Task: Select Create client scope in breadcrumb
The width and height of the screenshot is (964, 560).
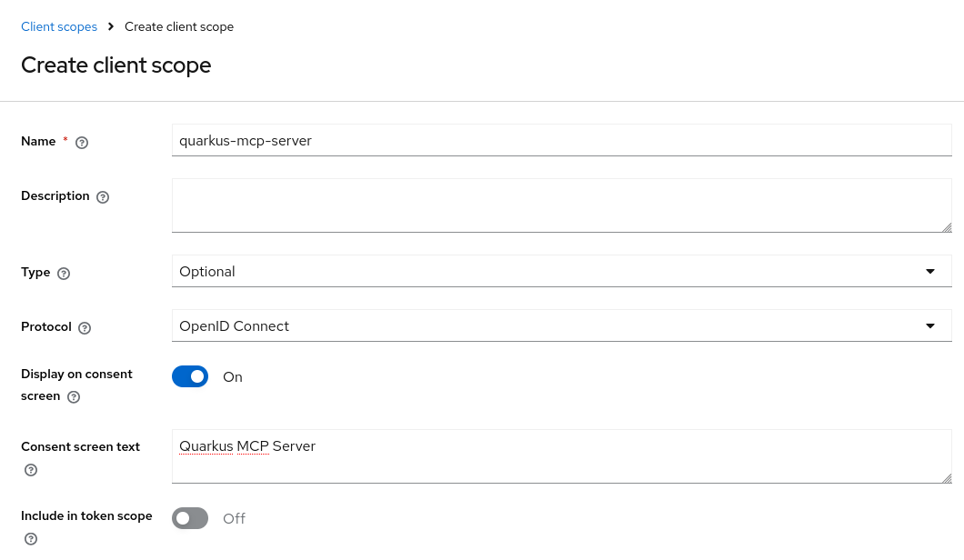Action: pyautogui.click(x=179, y=26)
